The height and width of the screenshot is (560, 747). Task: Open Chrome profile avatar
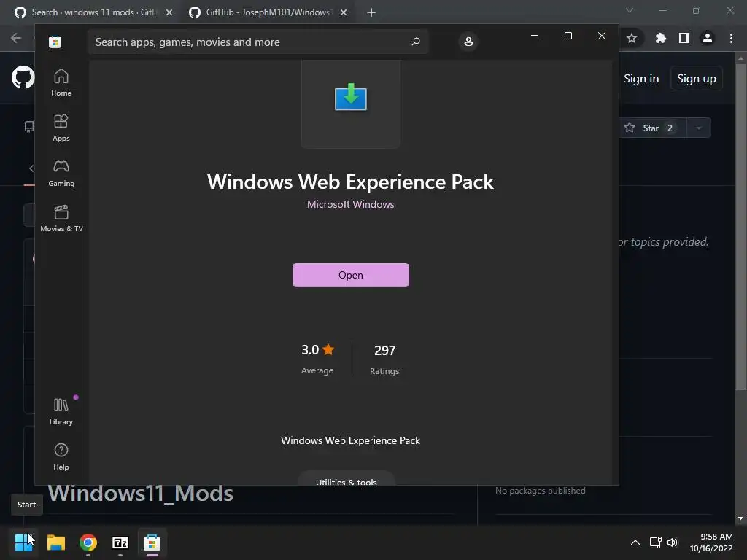[708, 38]
